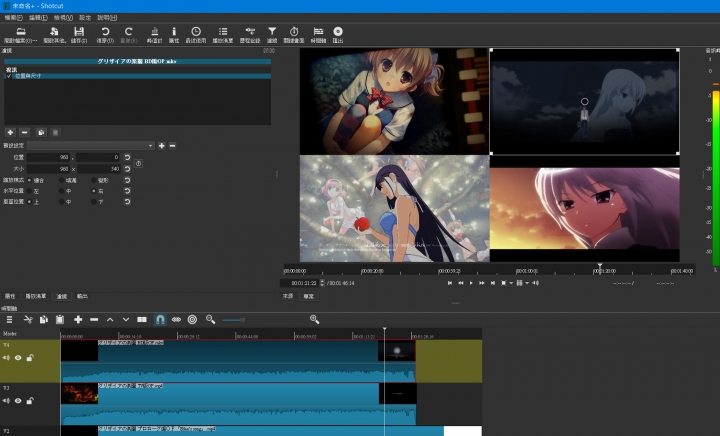720x436 pixels.
Task: Select the Fit size mode radio
Action: 29,180
